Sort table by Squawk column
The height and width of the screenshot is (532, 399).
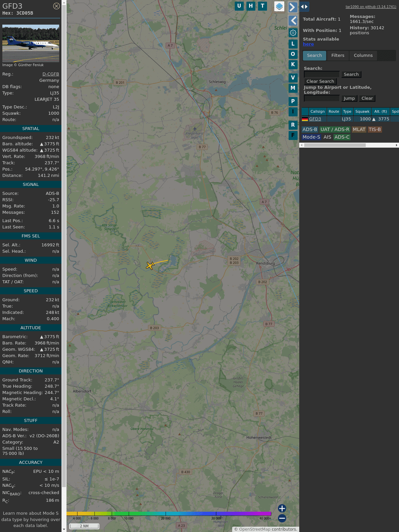coord(362,112)
